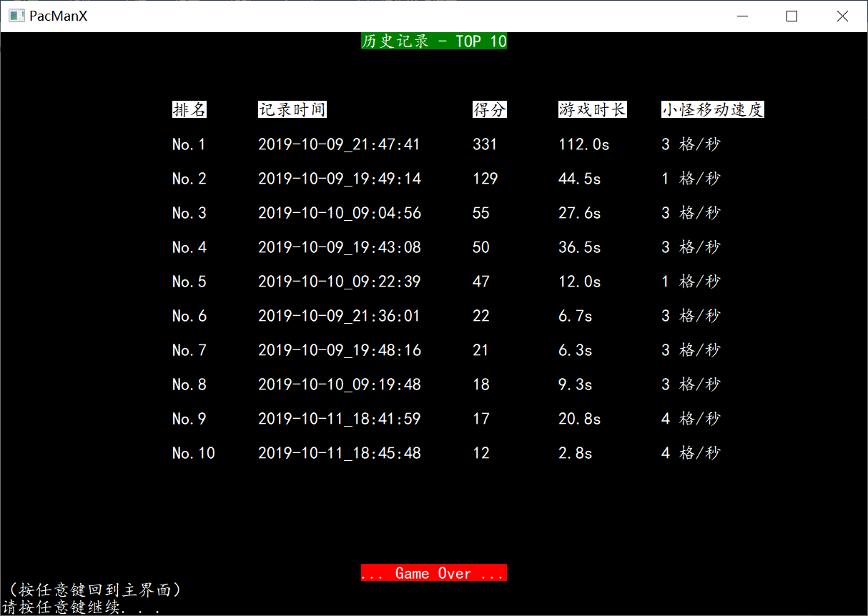Click timestamp 2019-10-09_19:48:16

pos(340,350)
